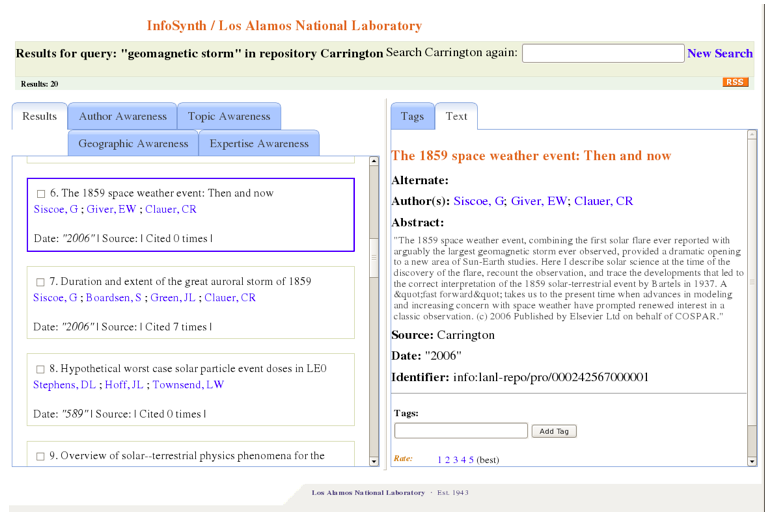Rate the article 4
The width and height of the screenshot is (770, 519).
coord(463,460)
